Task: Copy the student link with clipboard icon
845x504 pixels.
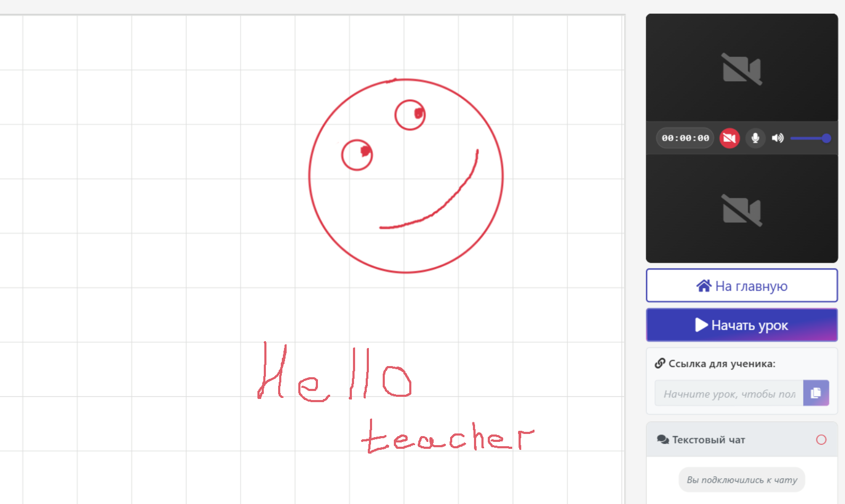Action: 816,393
